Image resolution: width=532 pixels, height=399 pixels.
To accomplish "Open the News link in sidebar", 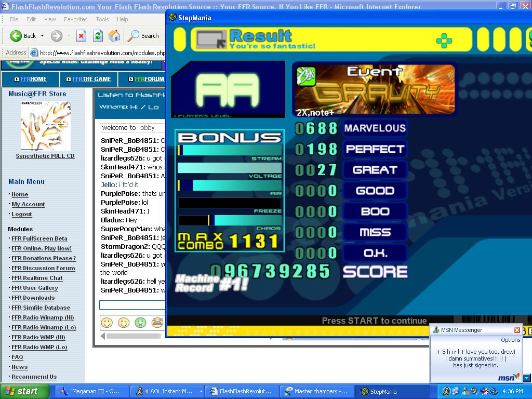I will [x=19, y=366].
